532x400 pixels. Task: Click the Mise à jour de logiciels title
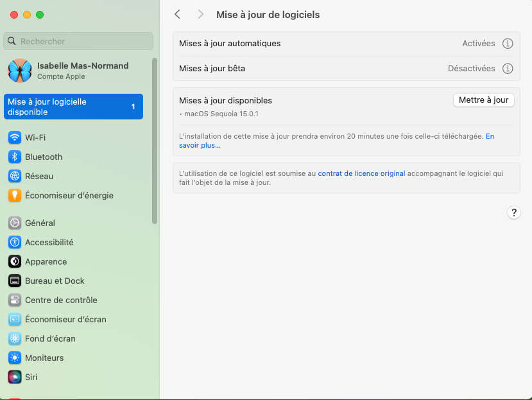coord(268,15)
